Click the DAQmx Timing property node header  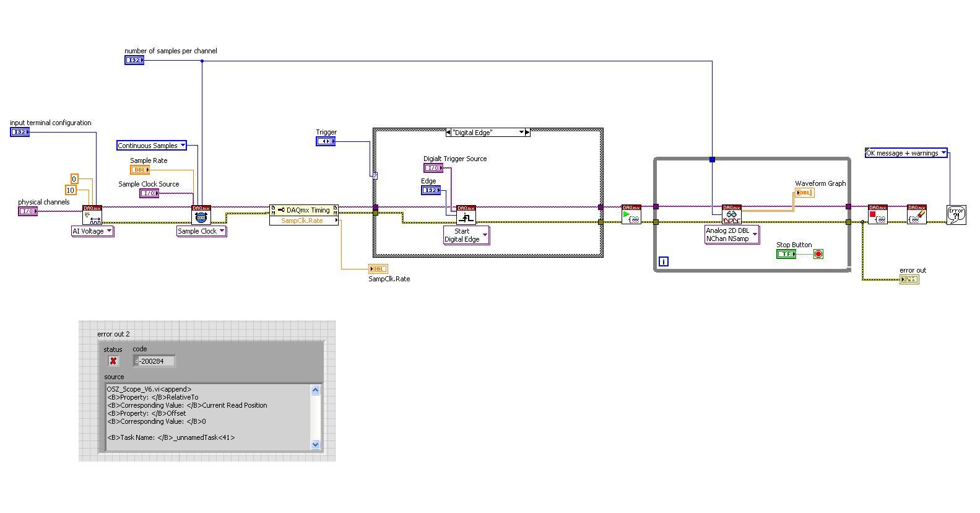pos(304,210)
